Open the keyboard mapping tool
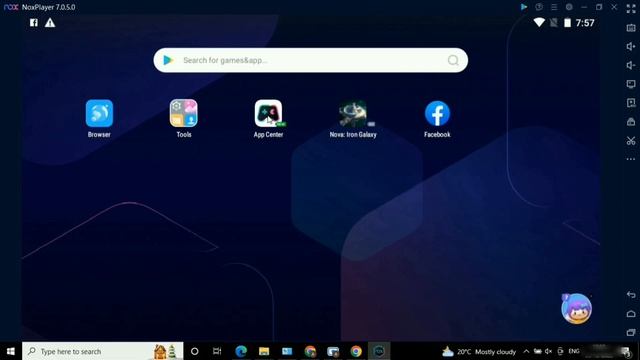This screenshot has width=640, height=360. coord(631,28)
